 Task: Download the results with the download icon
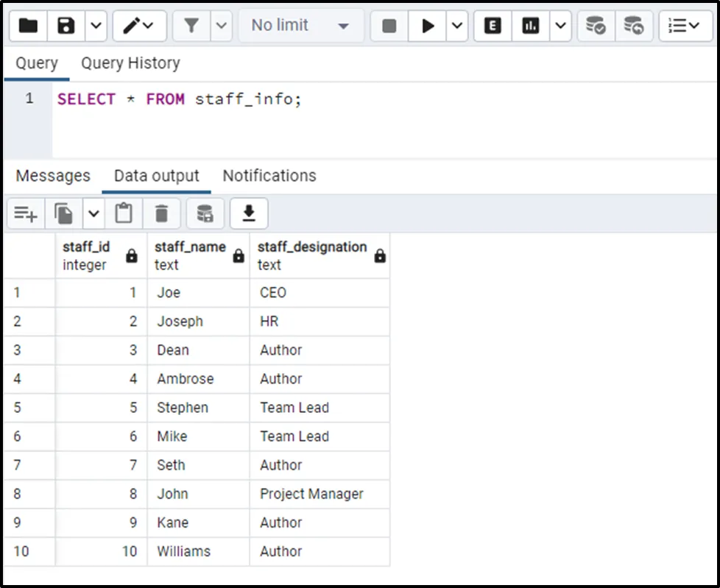coord(249,214)
